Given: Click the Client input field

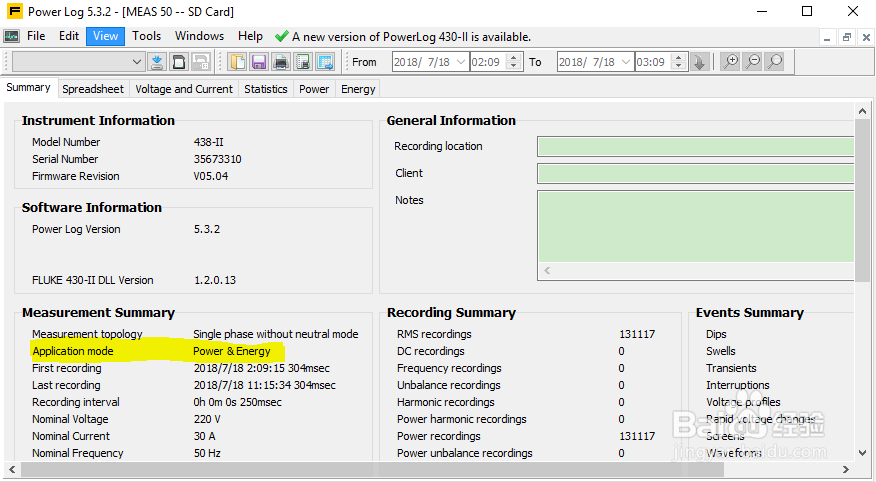Looking at the screenshot, I should pos(696,173).
